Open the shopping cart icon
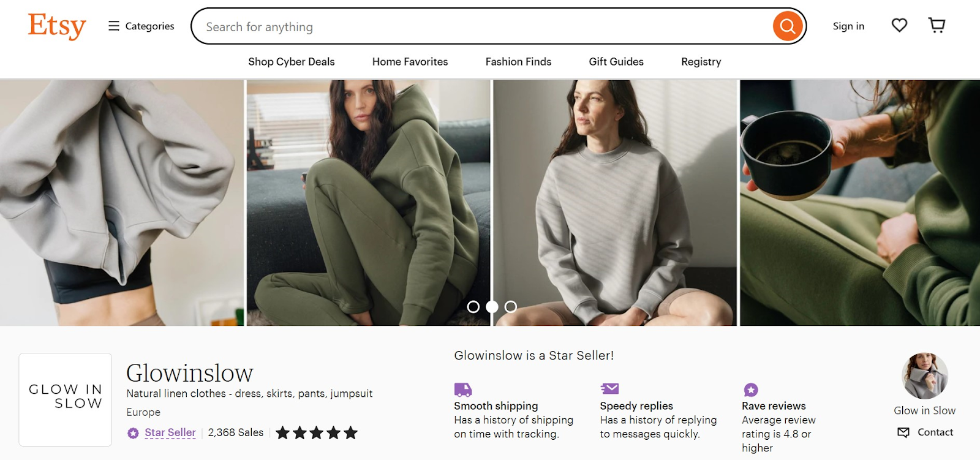Viewport: 980px width, 460px height. click(x=936, y=25)
